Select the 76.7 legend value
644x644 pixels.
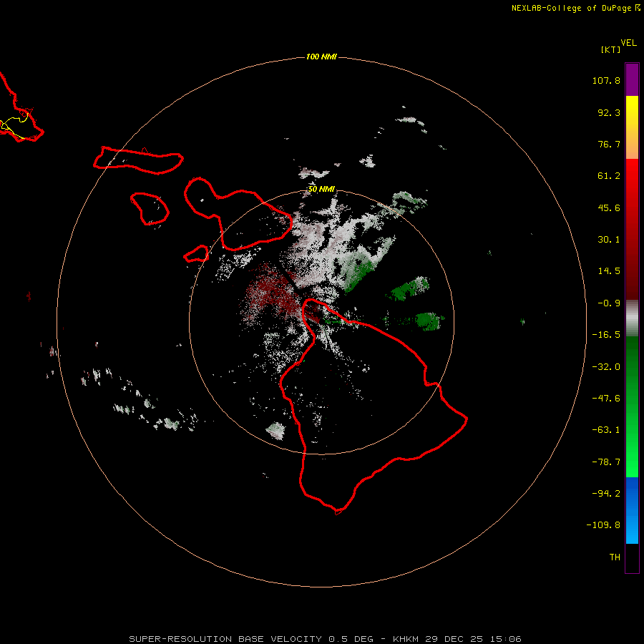(609, 144)
